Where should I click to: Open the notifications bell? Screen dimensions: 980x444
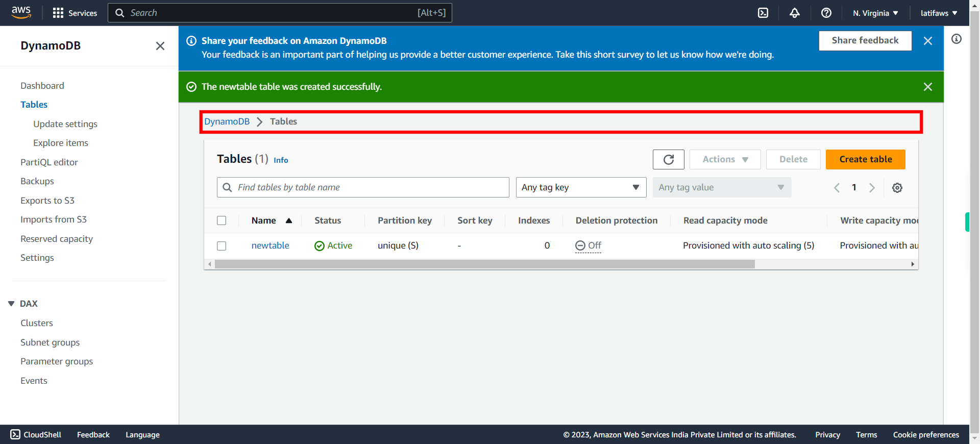pos(795,13)
